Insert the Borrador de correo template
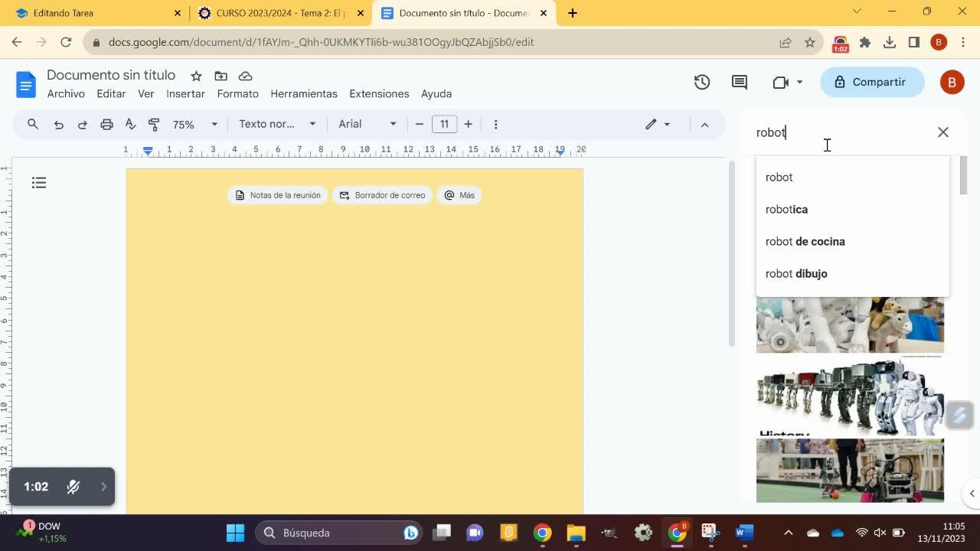 pos(382,195)
